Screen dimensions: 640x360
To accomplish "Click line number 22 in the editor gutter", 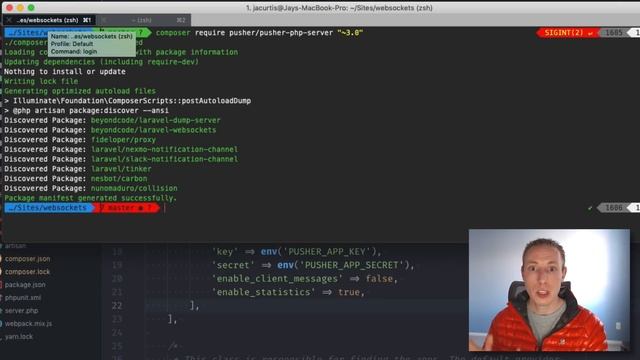I will click(x=117, y=306).
